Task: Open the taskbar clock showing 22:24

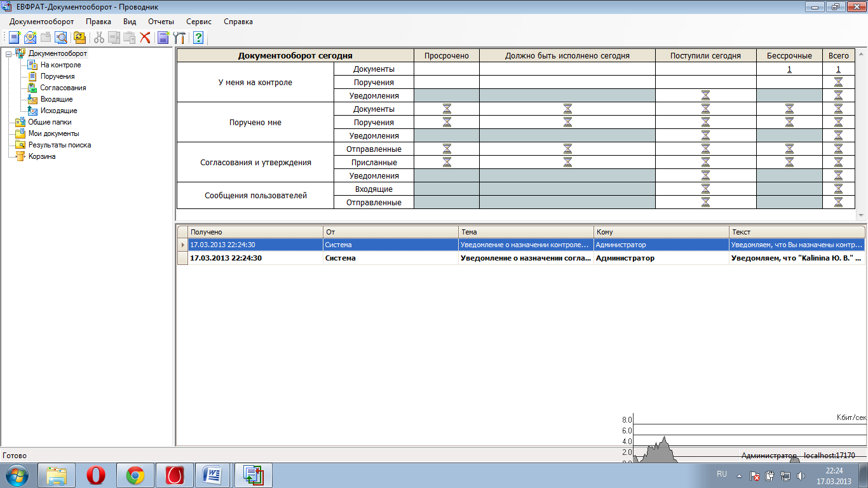Action: coord(834,476)
